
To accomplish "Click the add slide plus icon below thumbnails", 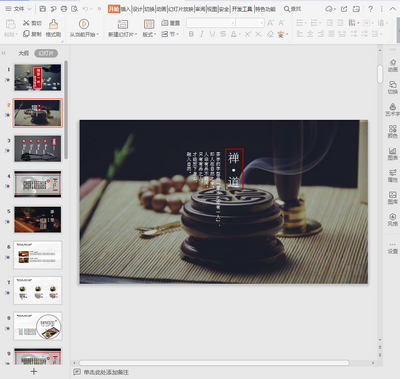I will [x=34, y=371].
